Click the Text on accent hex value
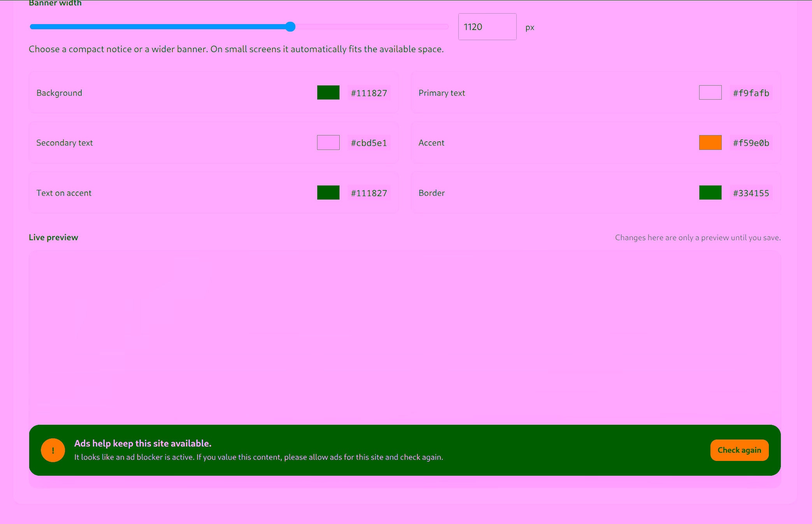Image resolution: width=812 pixels, height=524 pixels. pos(369,193)
